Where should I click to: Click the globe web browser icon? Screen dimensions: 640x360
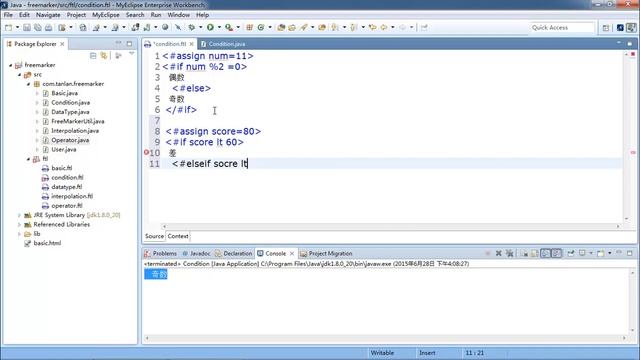point(165,27)
